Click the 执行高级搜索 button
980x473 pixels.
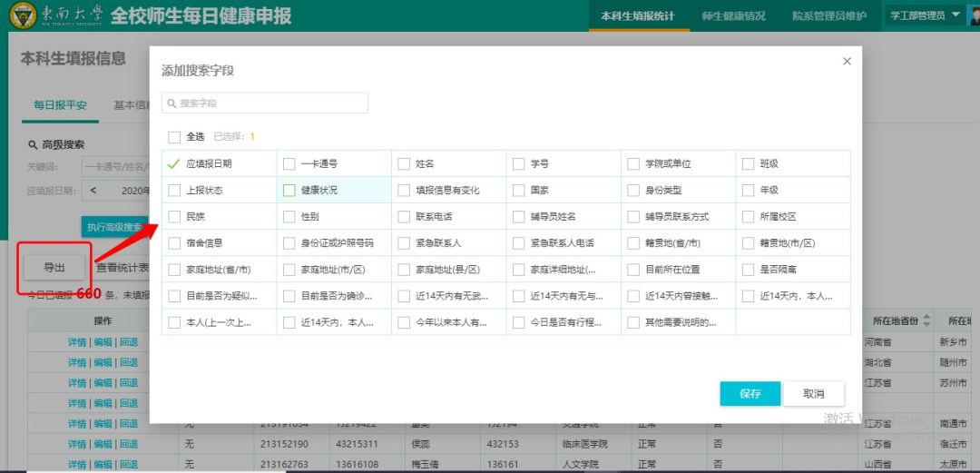tap(114, 227)
